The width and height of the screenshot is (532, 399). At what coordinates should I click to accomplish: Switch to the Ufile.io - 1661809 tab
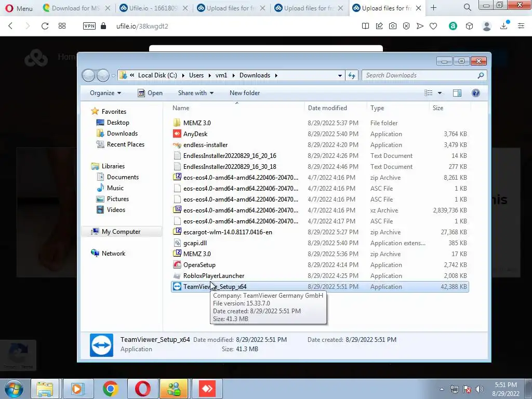pyautogui.click(x=154, y=8)
